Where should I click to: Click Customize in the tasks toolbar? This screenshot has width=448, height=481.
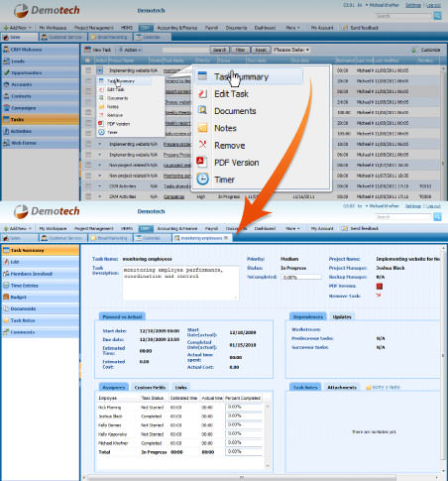pos(426,50)
